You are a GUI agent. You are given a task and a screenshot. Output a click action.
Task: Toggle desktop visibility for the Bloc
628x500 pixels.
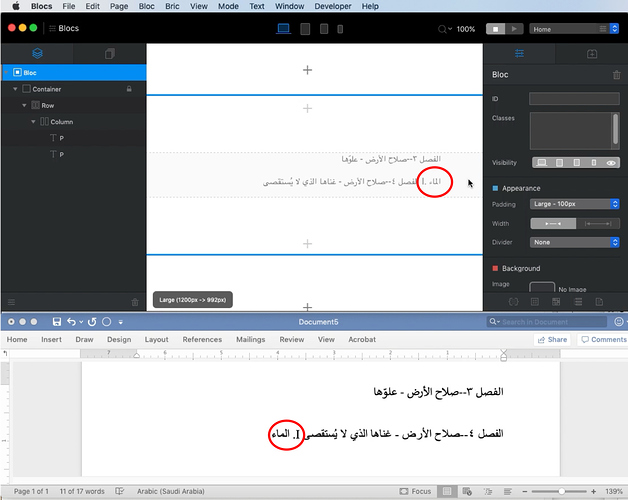pos(542,162)
